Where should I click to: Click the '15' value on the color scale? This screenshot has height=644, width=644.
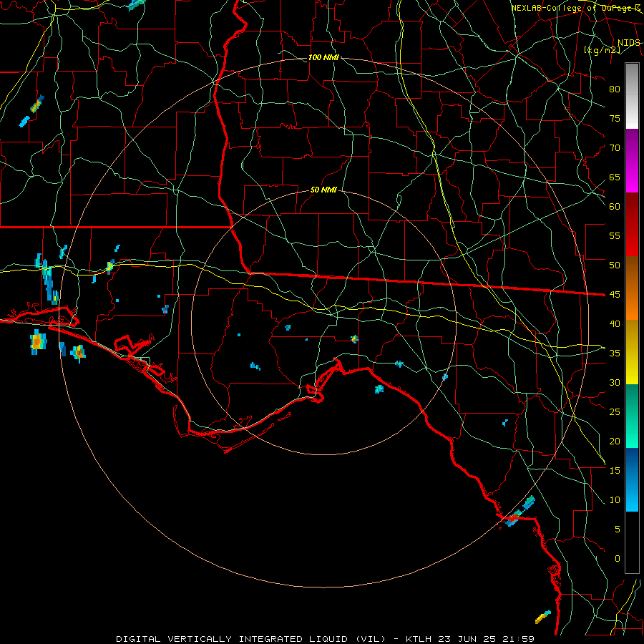click(615, 471)
